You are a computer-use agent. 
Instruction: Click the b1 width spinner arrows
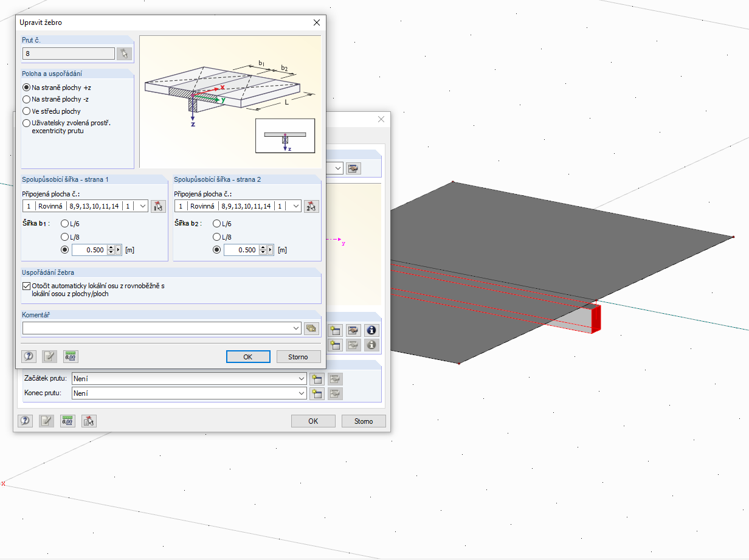coord(110,250)
